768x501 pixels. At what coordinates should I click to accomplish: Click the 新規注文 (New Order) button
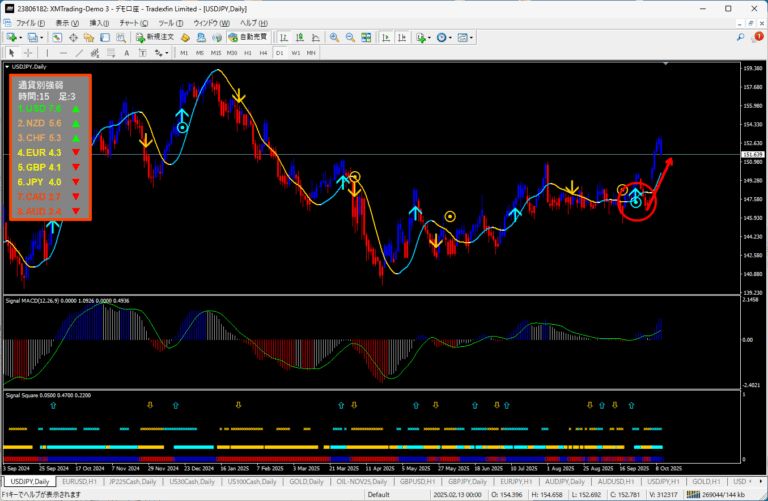pos(154,37)
